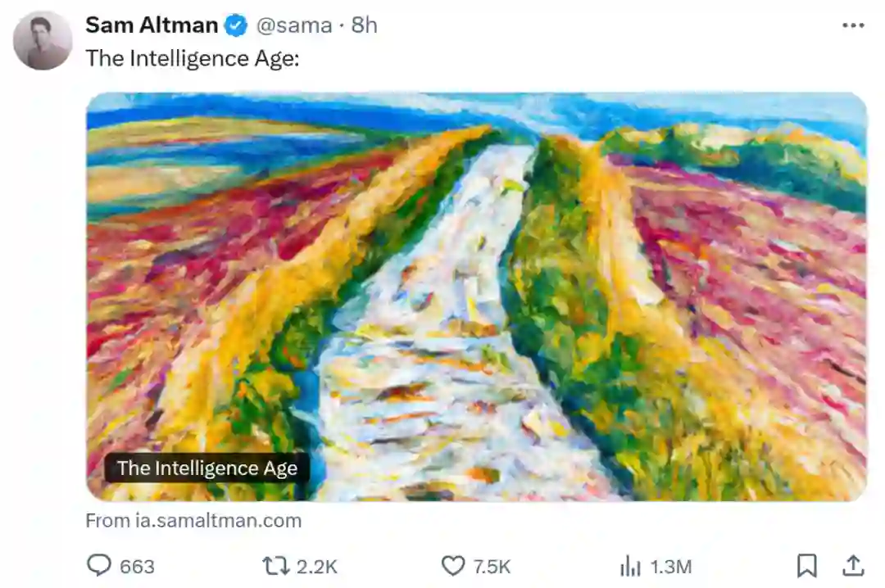Screen dimensions: 885x588
Task: Click the 663 replies count
Action: (x=137, y=567)
